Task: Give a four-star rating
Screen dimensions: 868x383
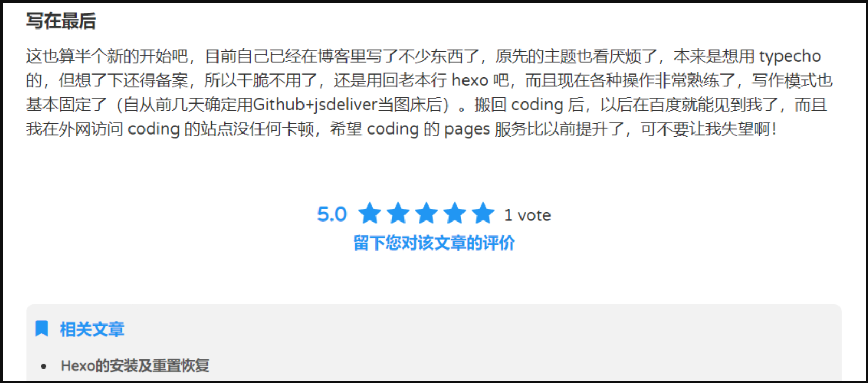Action: pyautogui.click(x=455, y=213)
